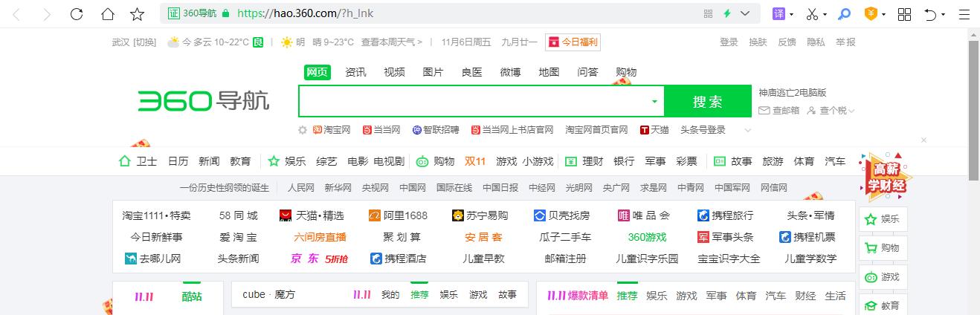Click 换肤 to change skin

[758, 42]
